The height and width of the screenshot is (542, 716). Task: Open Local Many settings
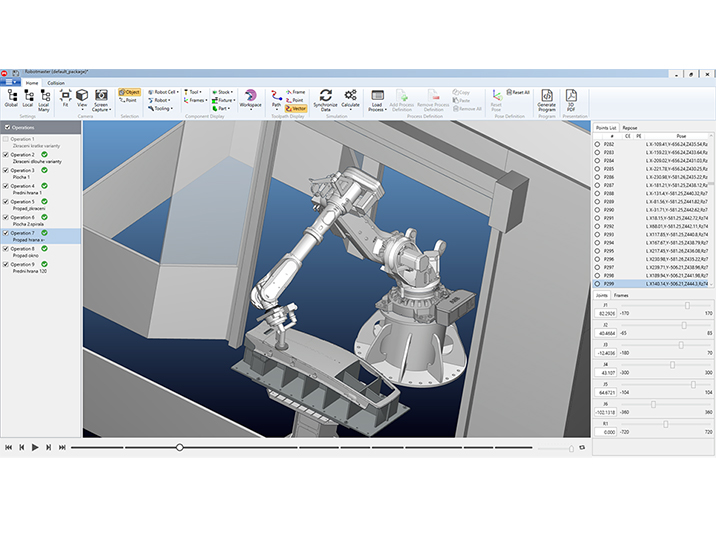pos(44,100)
